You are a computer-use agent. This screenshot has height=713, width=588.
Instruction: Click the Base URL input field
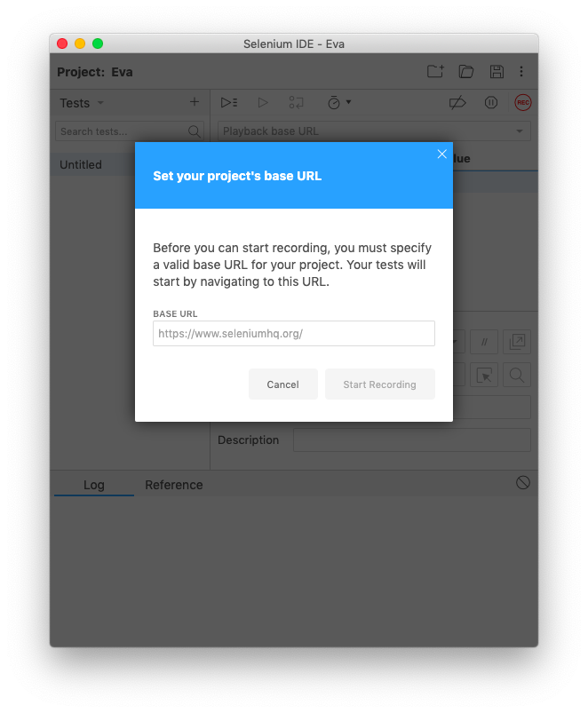click(293, 334)
